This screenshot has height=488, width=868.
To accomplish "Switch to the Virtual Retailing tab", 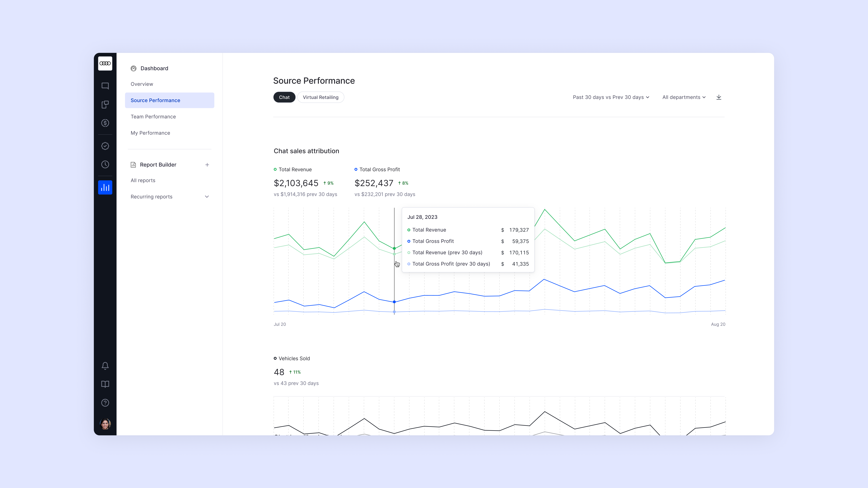I will coord(320,97).
